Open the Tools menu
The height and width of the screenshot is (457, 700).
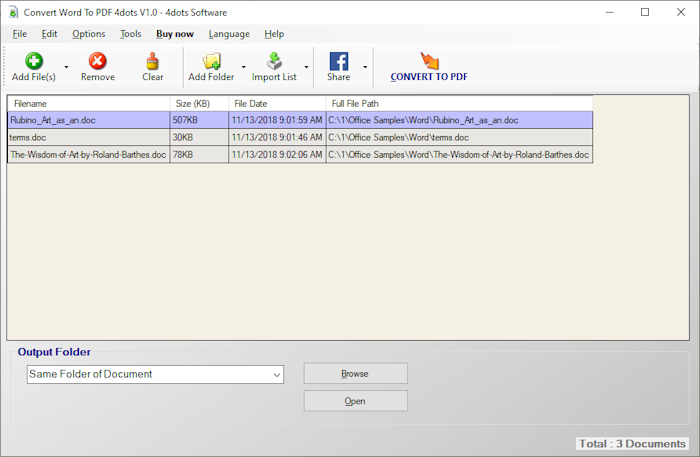pos(130,34)
